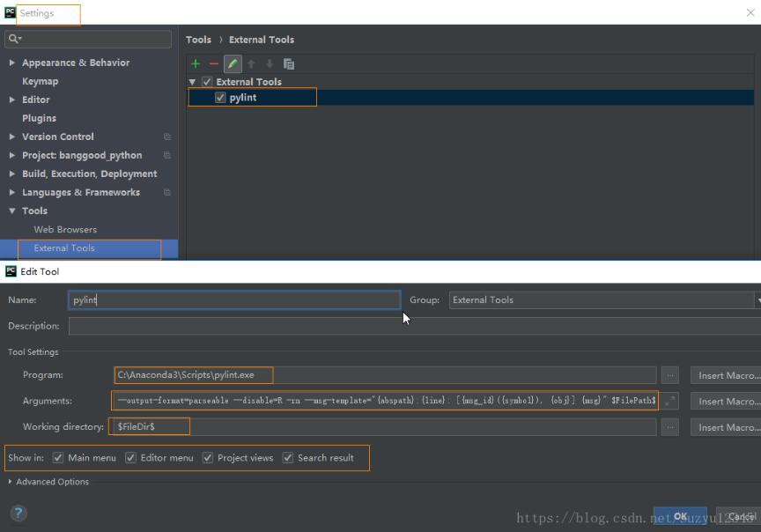Expand Advanced Options section
The width and height of the screenshot is (761, 532).
click(52, 482)
